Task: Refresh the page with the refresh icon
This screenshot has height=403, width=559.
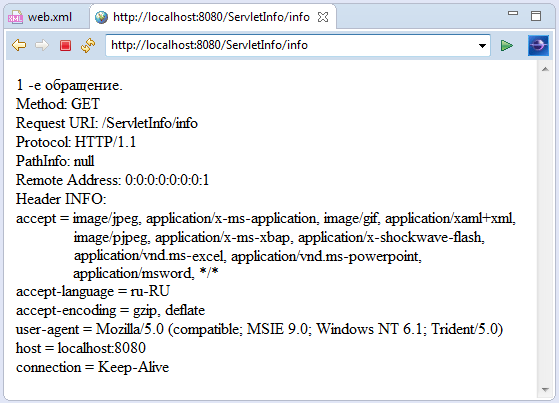Action: [x=88, y=45]
